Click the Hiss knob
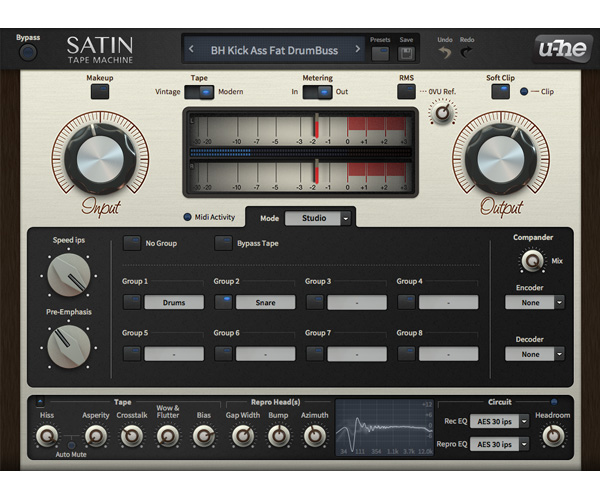The image size is (600, 500). (47, 436)
